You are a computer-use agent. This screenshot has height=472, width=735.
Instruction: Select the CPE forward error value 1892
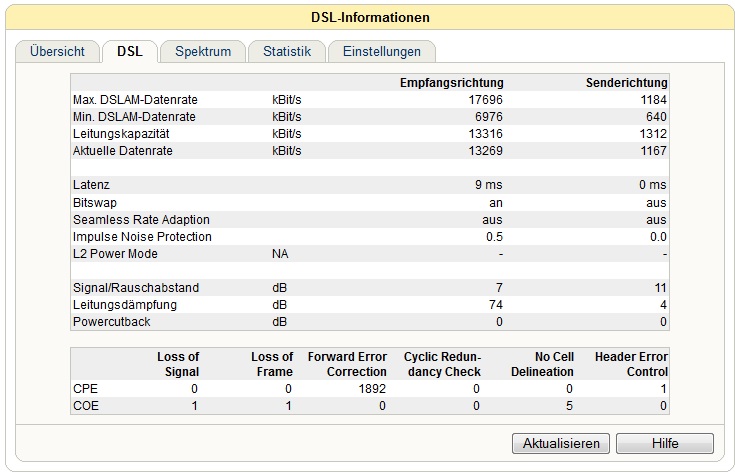tap(371, 388)
